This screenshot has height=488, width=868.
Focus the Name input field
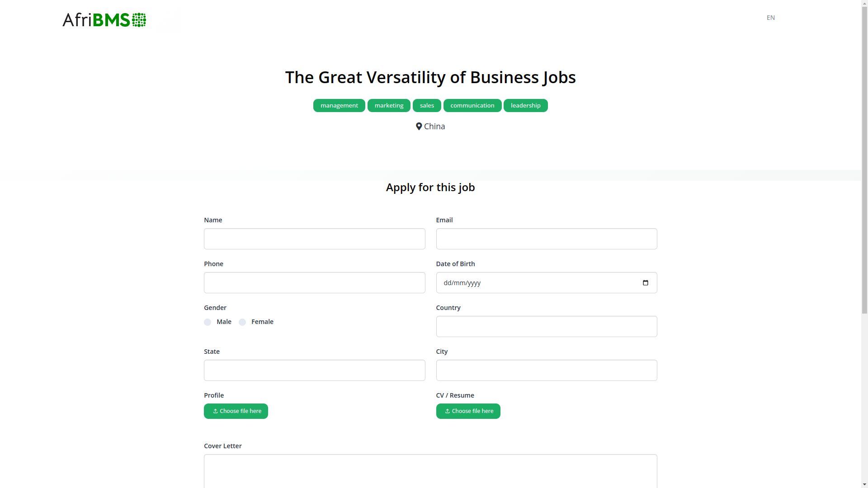pyautogui.click(x=314, y=239)
